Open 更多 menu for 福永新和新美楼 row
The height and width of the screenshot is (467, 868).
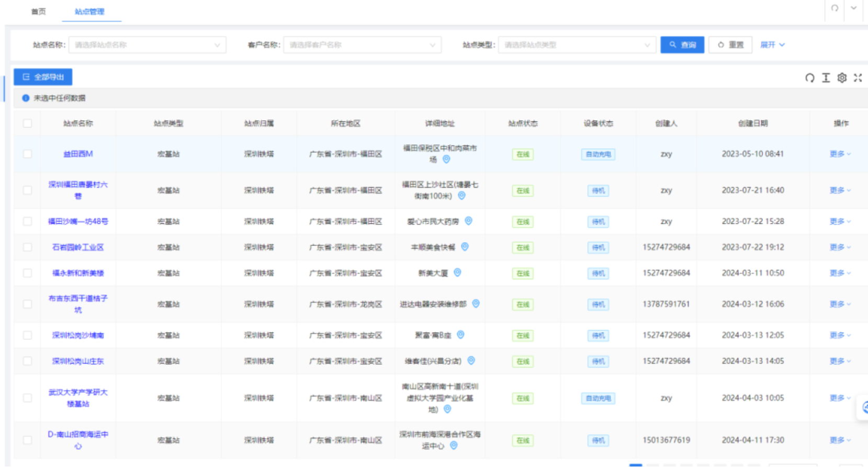pos(840,273)
